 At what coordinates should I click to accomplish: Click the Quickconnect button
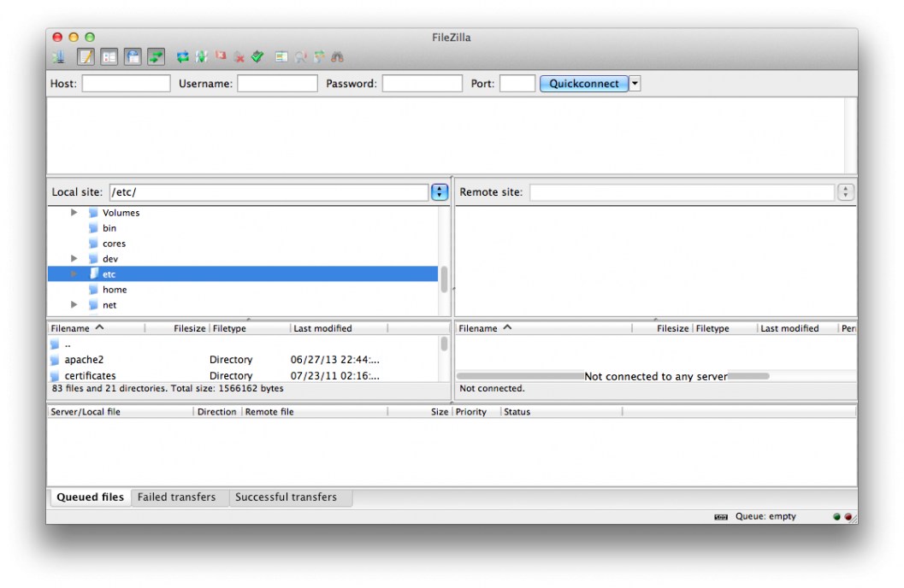(583, 84)
